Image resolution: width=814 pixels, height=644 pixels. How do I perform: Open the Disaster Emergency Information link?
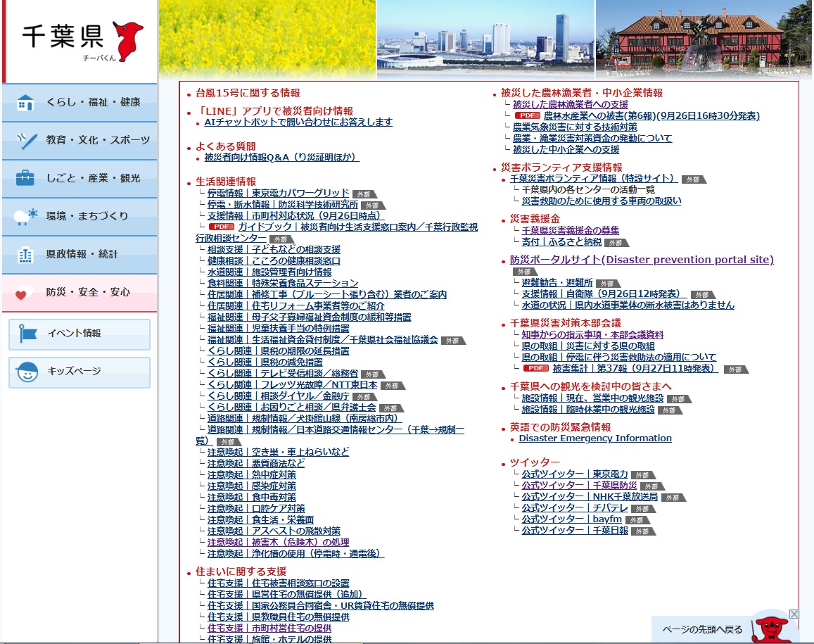coord(595,438)
